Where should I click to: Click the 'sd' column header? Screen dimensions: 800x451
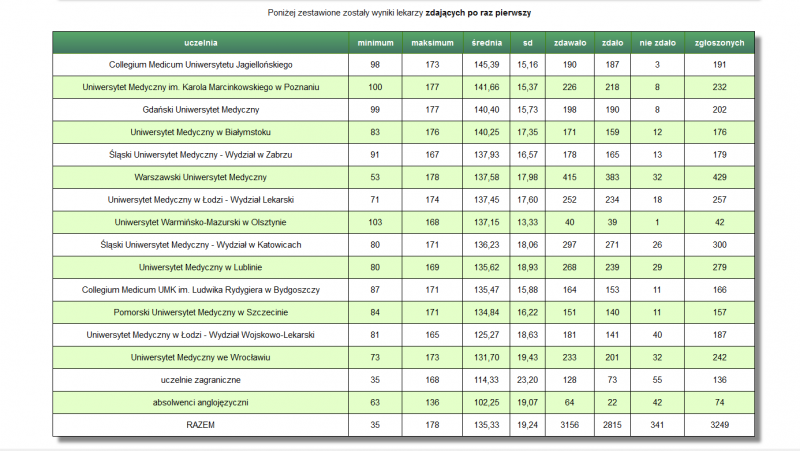tap(528, 43)
